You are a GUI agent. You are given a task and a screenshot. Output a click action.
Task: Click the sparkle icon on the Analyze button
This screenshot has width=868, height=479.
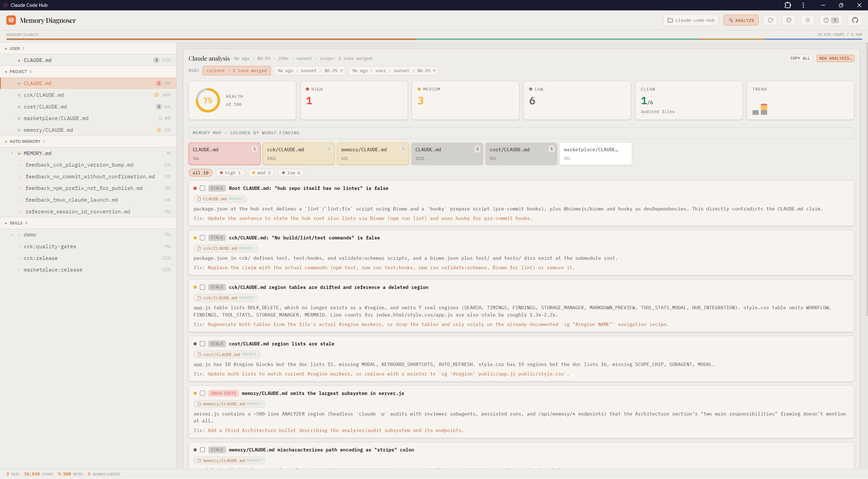[x=731, y=20]
